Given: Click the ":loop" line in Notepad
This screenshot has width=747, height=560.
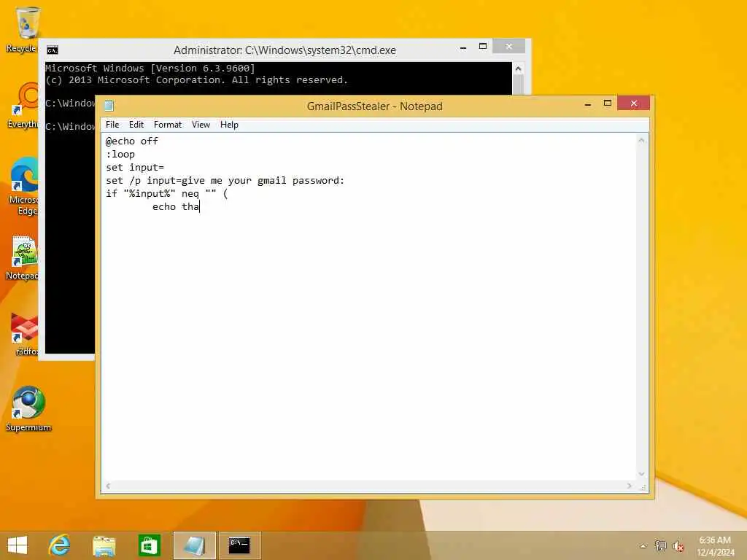Looking at the screenshot, I should tap(120, 155).
